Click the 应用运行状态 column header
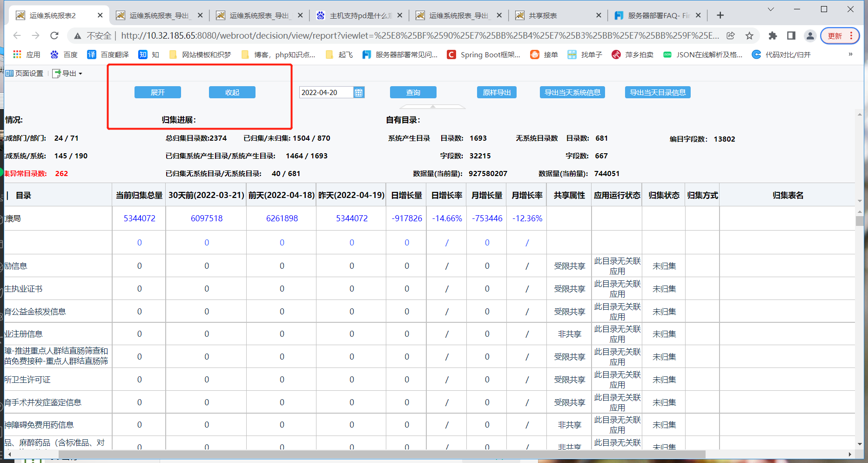 coord(617,195)
